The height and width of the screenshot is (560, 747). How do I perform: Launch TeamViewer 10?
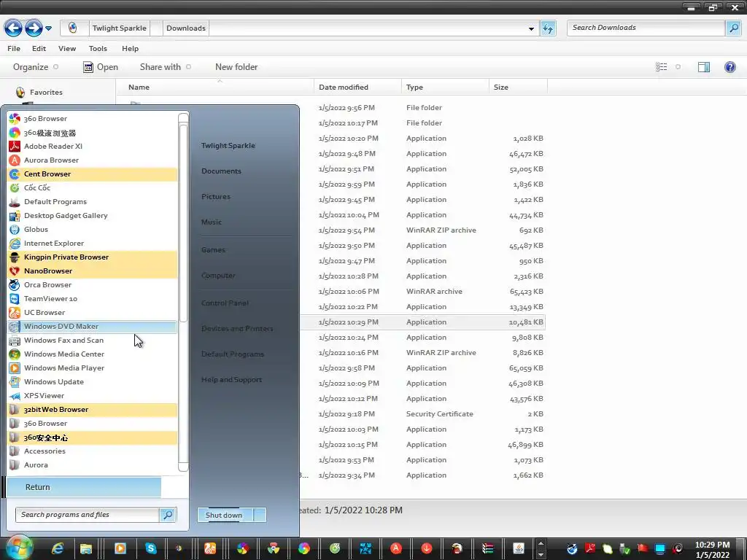pos(93,298)
